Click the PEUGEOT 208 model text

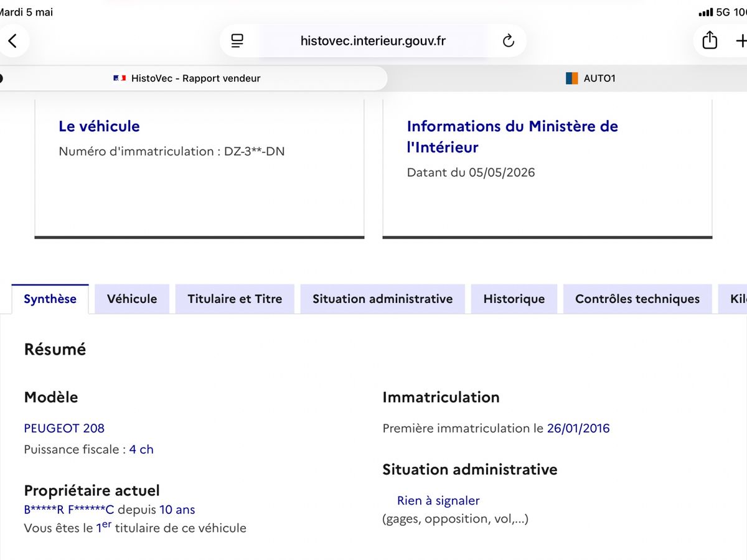click(64, 428)
